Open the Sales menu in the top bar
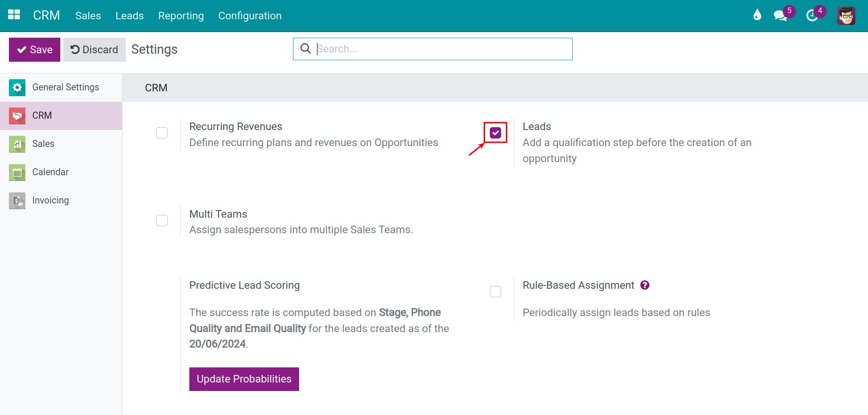868x415 pixels. click(88, 16)
